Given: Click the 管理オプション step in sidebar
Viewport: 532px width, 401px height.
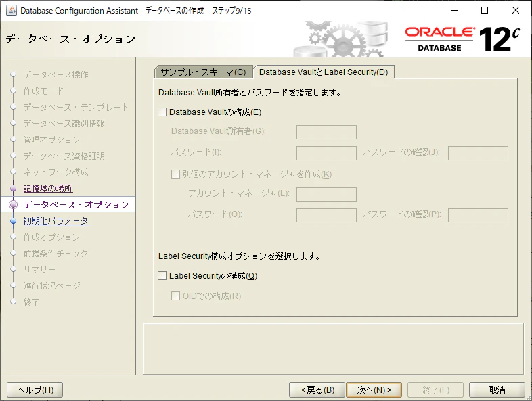Looking at the screenshot, I should [51, 140].
